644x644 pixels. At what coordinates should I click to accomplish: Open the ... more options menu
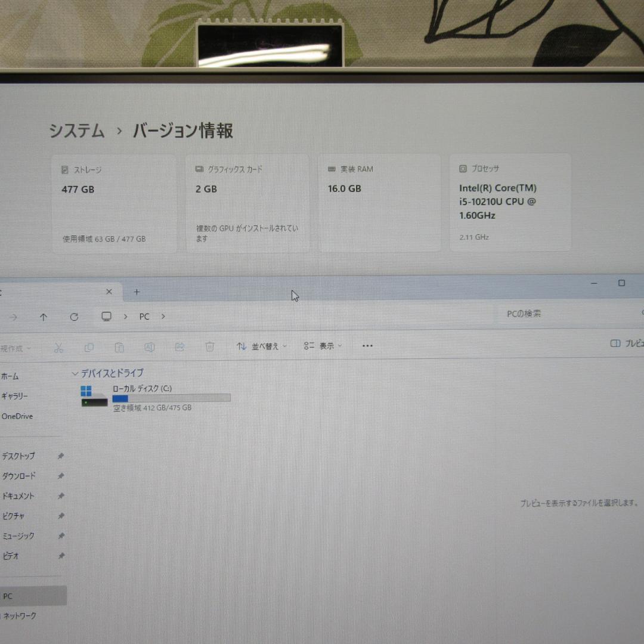tap(367, 346)
